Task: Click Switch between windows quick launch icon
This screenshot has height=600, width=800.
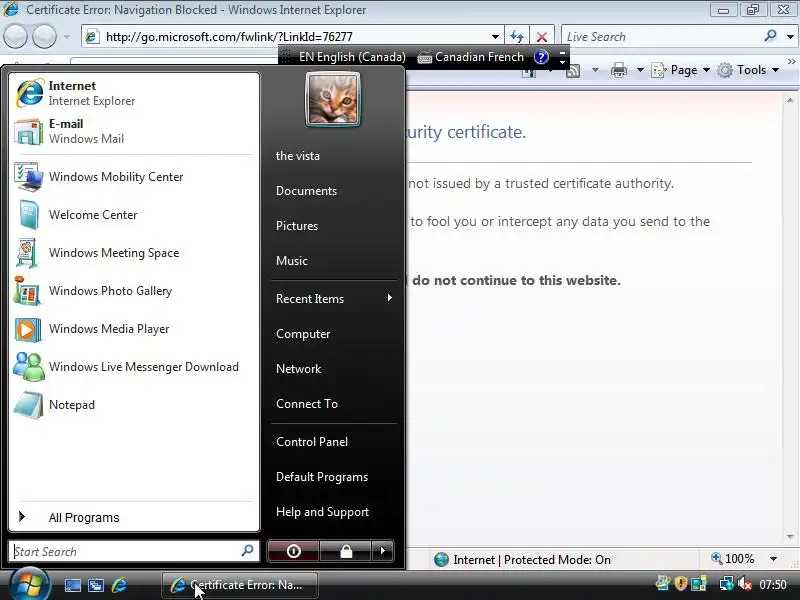Action: (x=95, y=585)
